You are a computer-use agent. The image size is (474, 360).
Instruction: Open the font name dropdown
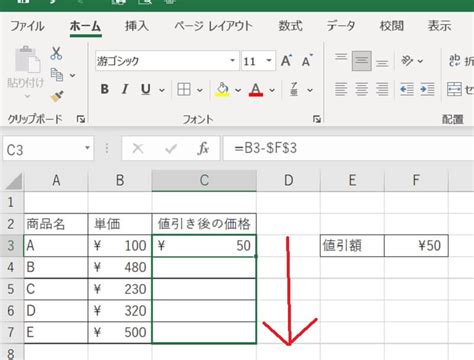tap(232, 61)
